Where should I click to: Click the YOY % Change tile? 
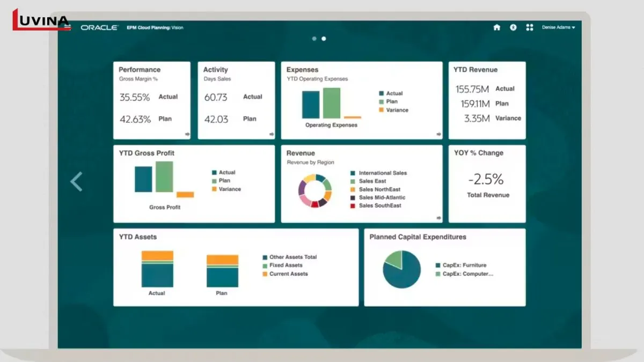tap(487, 183)
